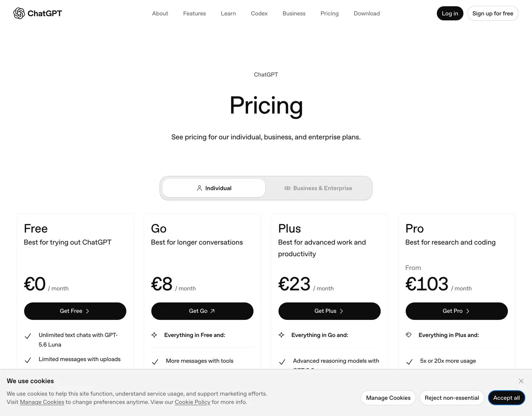Click the person icon on Individual tab
532x416 pixels.
pos(199,188)
